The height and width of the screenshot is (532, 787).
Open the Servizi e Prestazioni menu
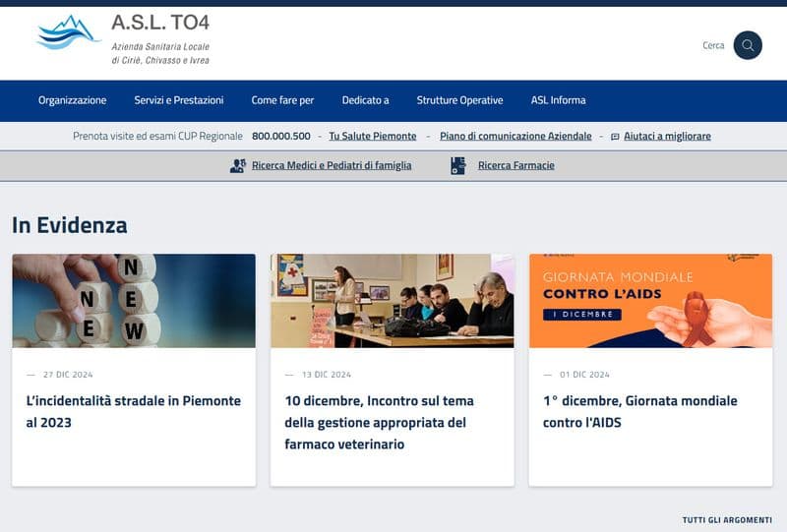(x=179, y=100)
